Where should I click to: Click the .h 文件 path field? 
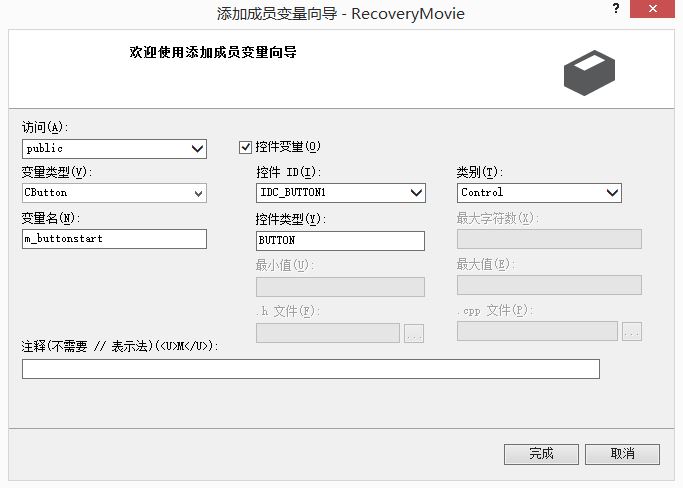point(328,333)
